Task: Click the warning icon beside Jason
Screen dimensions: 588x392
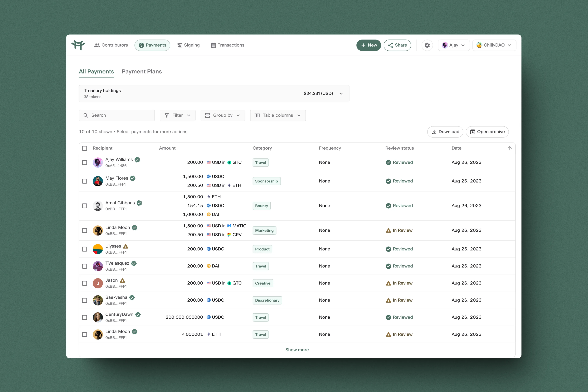Action: tap(123, 280)
